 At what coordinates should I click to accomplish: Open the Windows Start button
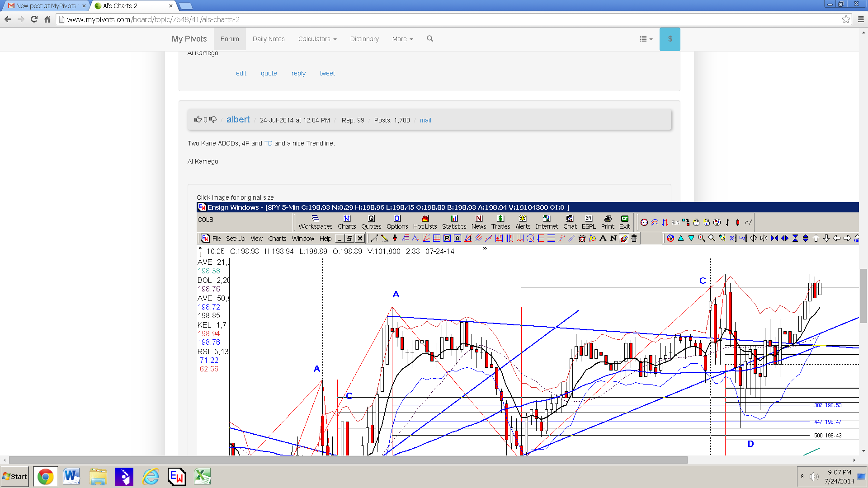coord(15,476)
